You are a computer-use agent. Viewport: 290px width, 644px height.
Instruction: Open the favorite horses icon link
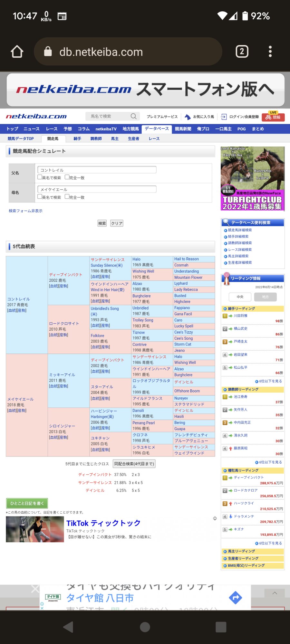pos(188,117)
